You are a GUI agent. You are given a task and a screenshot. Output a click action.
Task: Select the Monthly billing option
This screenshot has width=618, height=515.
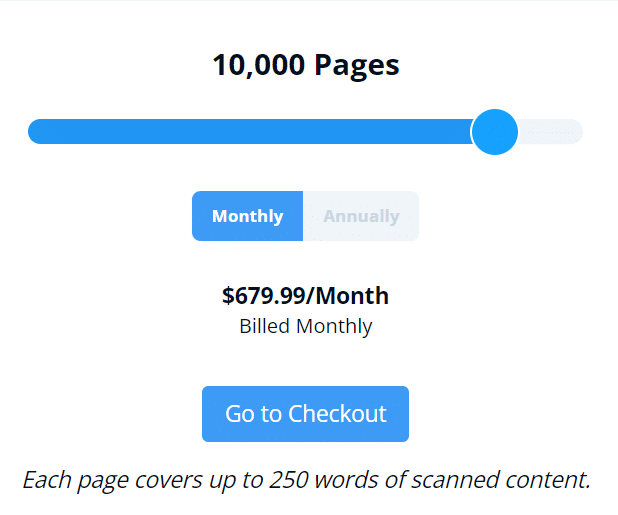[248, 216]
